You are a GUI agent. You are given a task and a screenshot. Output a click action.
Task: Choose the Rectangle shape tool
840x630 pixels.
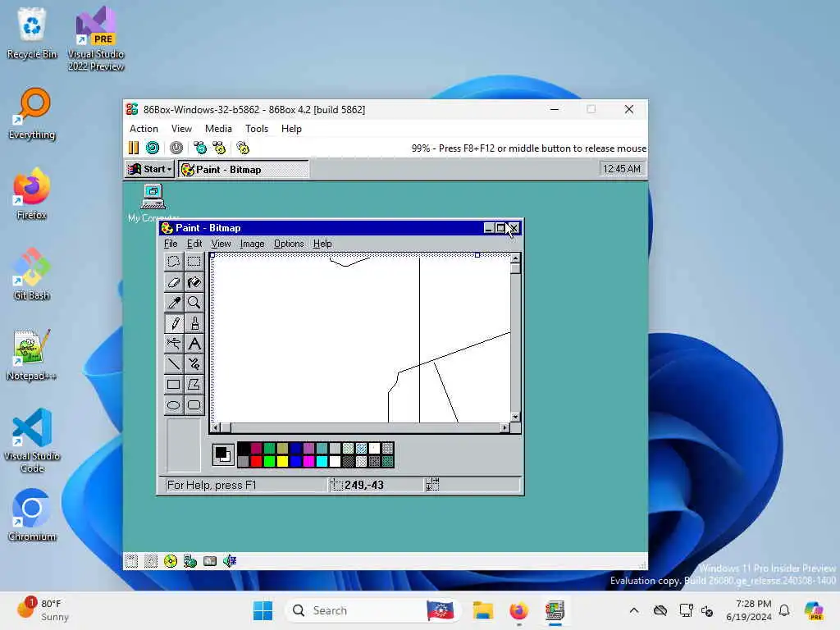point(174,384)
